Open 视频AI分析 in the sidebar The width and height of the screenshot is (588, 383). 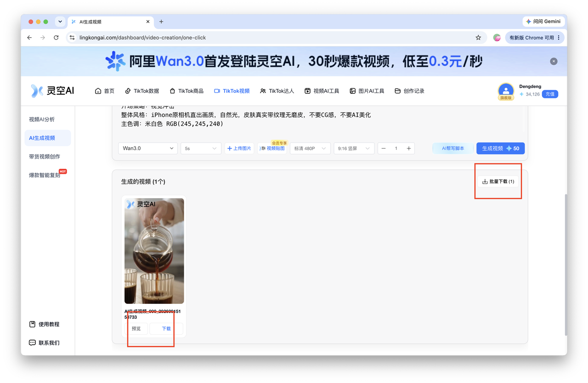click(x=42, y=120)
